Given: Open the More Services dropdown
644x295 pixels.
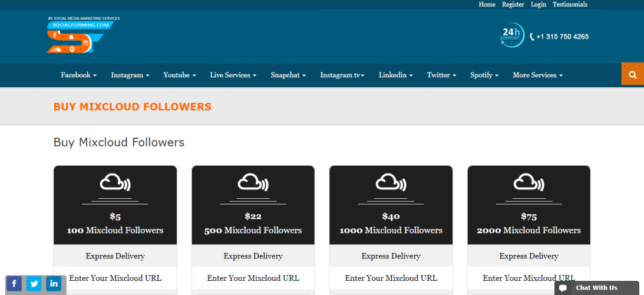Looking at the screenshot, I should pyautogui.click(x=538, y=75).
